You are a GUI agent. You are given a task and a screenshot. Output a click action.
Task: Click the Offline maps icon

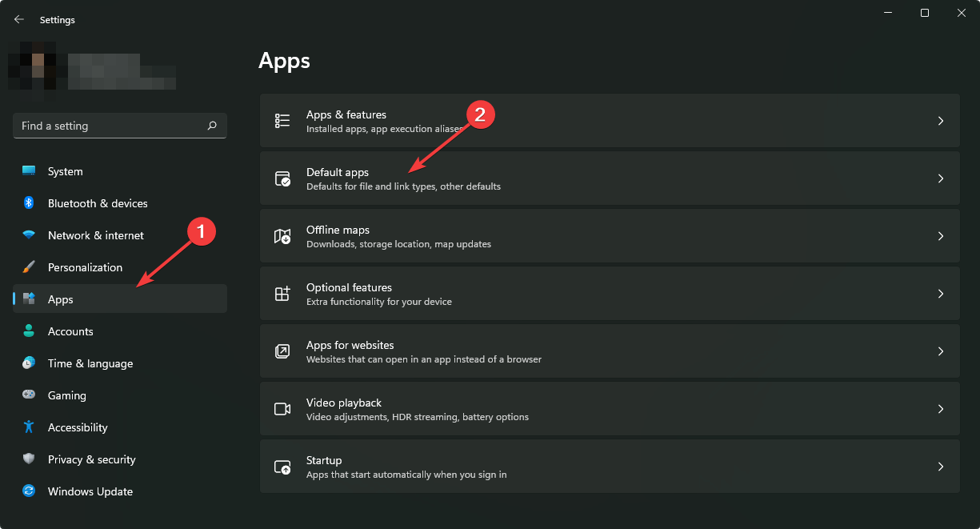pos(282,236)
